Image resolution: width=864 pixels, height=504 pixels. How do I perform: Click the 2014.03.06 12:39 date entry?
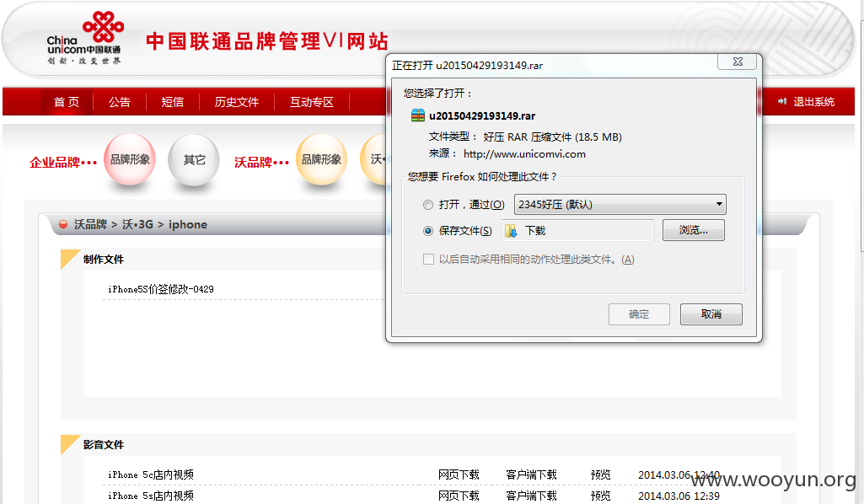(x=679, y=496)
